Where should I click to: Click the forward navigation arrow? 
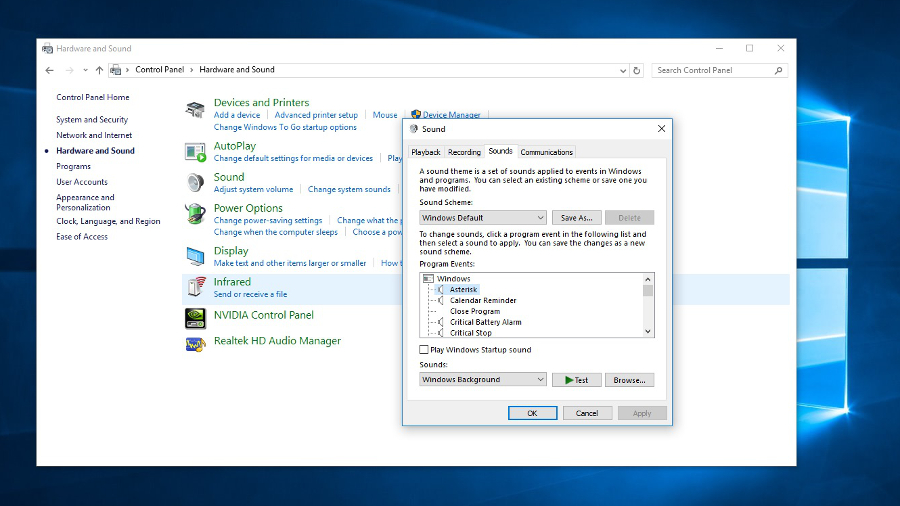(69, 70)
